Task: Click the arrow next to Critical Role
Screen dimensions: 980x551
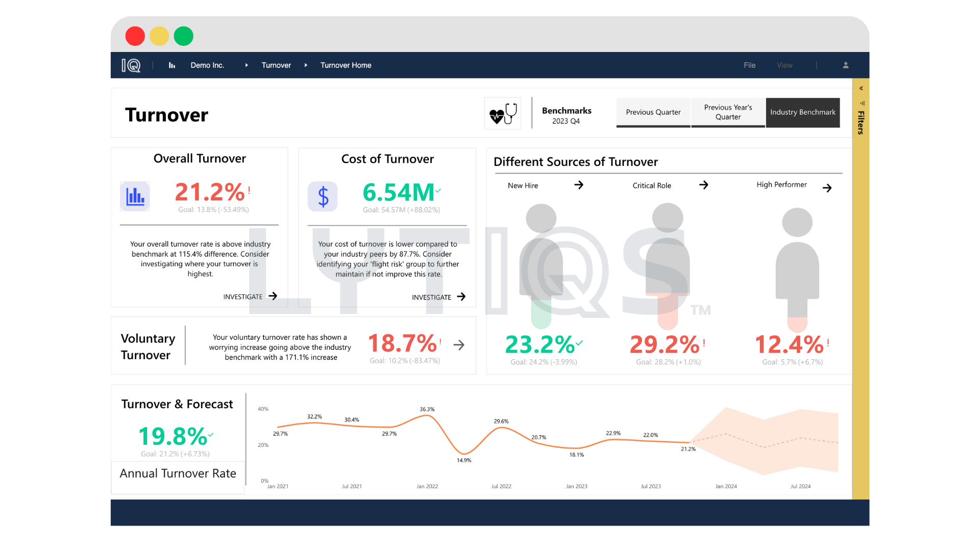Action: pyautogui.click(x=704, y=185)
